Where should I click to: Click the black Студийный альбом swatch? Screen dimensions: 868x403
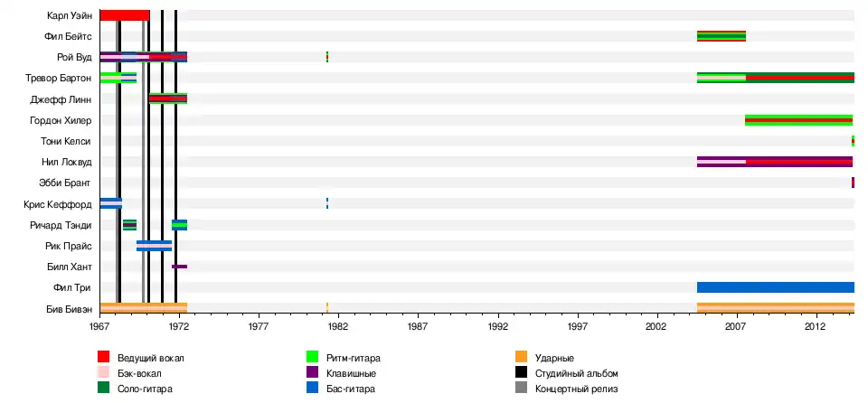coord(521,373)
